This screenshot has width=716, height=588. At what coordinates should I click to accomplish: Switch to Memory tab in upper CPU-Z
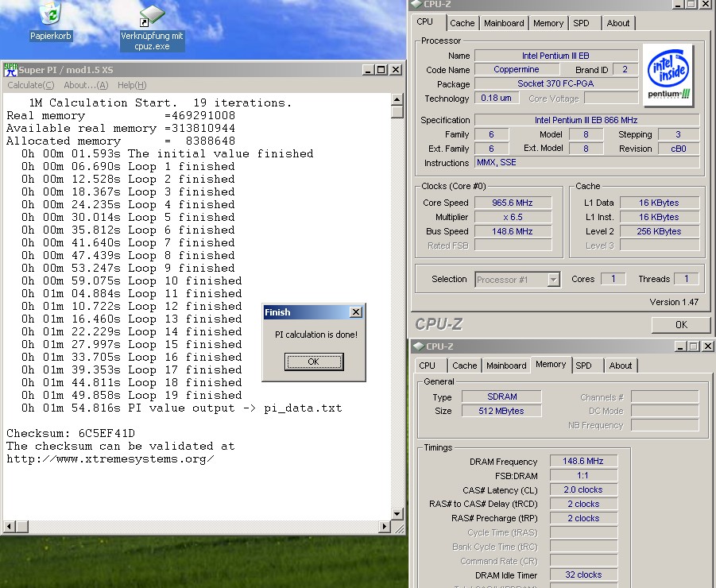click(x=548, y=23)
